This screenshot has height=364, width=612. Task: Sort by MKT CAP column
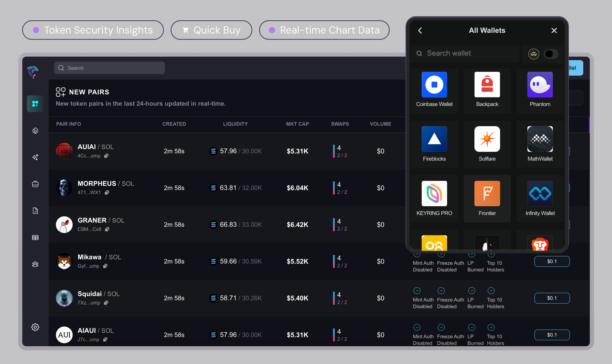point(297,124)
